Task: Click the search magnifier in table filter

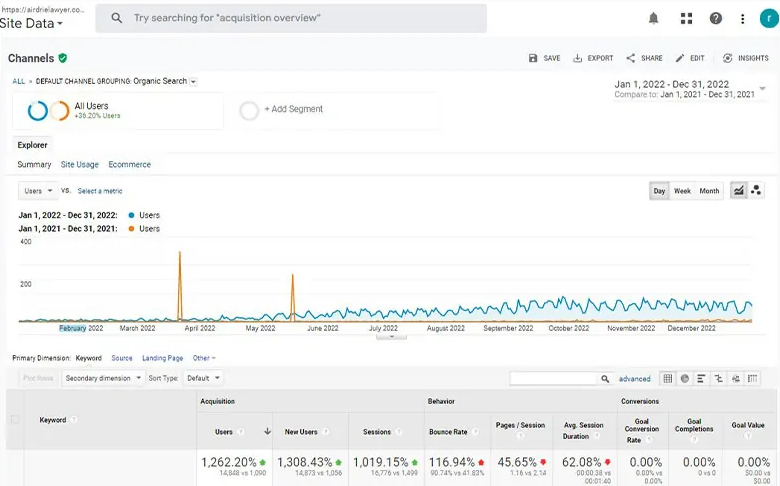Action: [605, 379]
